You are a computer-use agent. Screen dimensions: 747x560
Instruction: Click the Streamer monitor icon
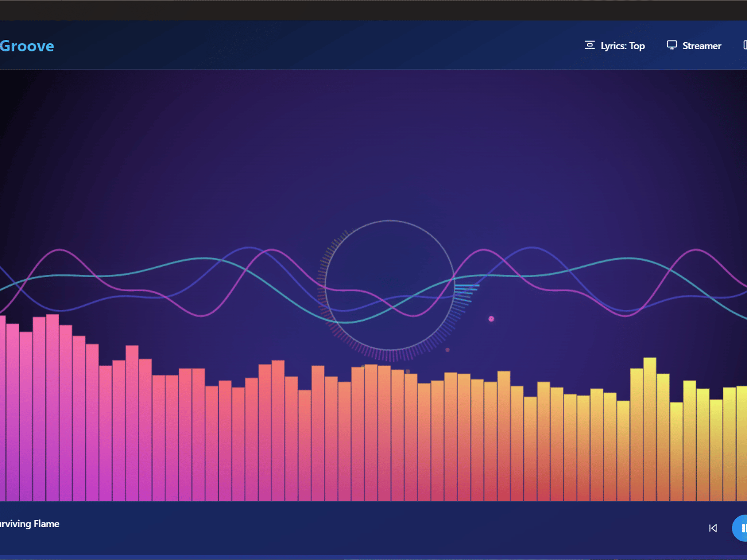tap(672, 45)
